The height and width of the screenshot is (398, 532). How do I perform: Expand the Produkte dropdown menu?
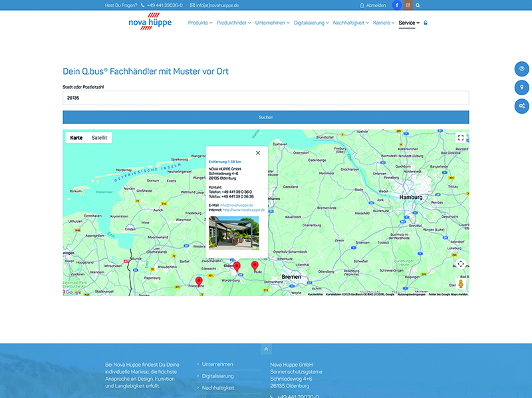coord(199,23)
